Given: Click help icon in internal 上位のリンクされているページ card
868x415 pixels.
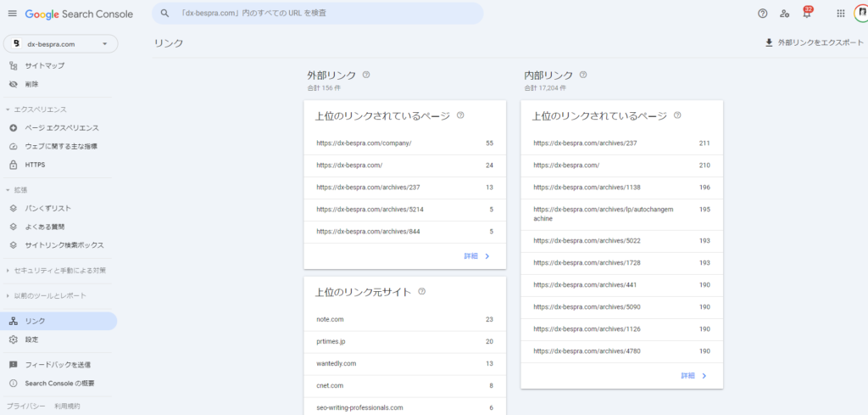Looking at the screenshot, I should pos(677,115).
